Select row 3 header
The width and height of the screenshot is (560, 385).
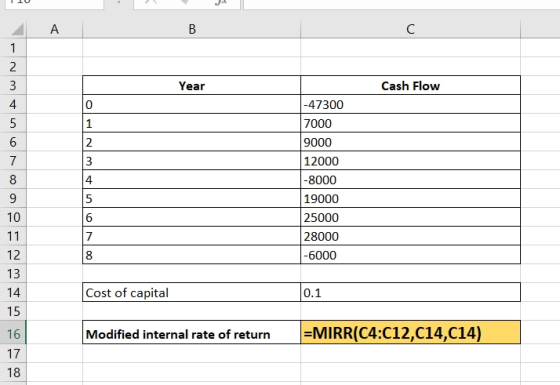13,85
